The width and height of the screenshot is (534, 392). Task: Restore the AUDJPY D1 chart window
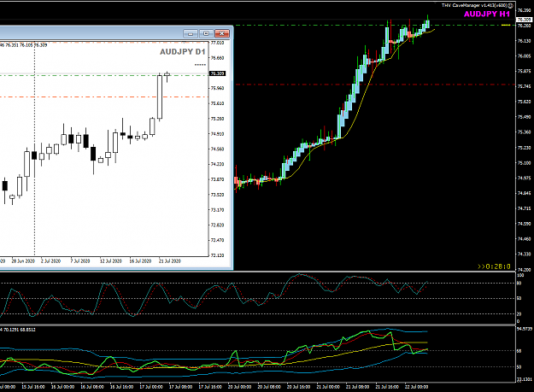click(207, 33)
